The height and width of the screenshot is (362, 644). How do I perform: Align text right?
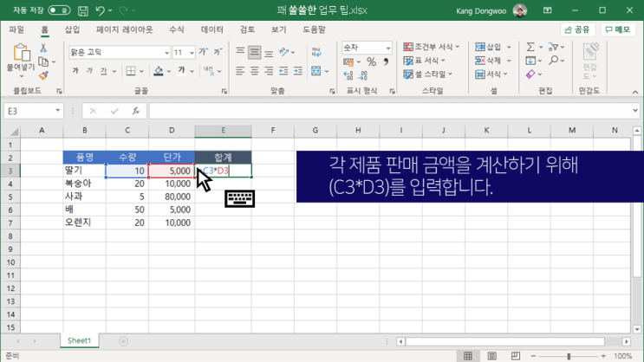click(269, 71)
